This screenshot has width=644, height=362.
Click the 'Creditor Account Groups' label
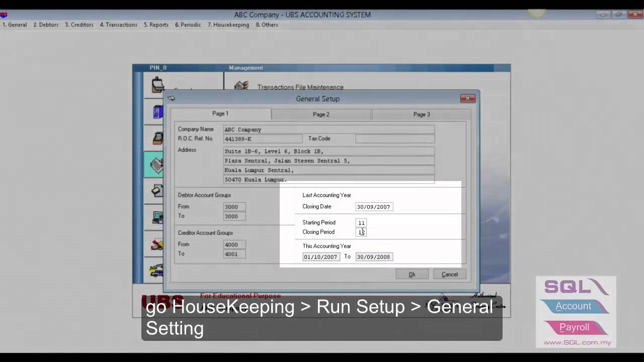tap(205, 233)
